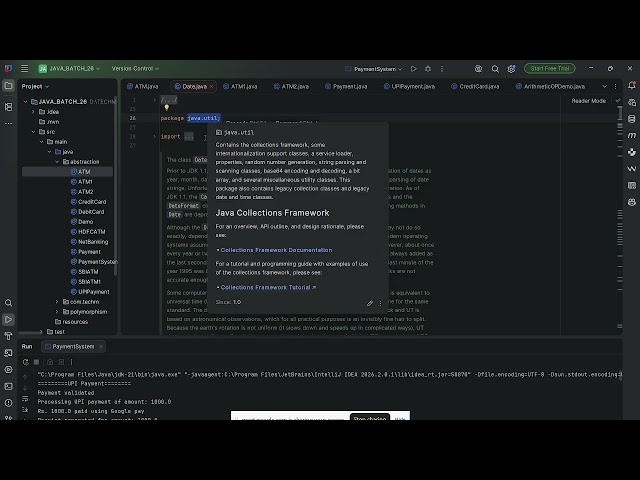Viewport: 640px width, 480px height.
Task: Show more tool windows ellipsis
Action: click(8, 123)
